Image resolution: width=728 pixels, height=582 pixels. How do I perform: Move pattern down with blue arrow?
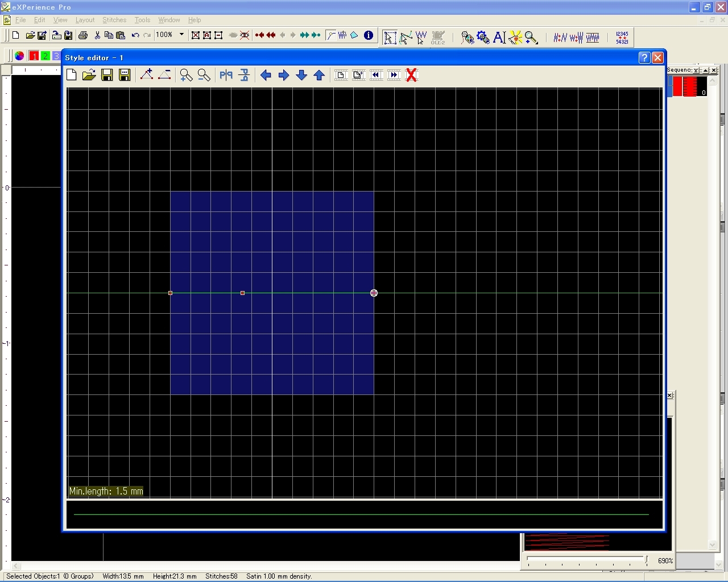click(x=301, y=75)
